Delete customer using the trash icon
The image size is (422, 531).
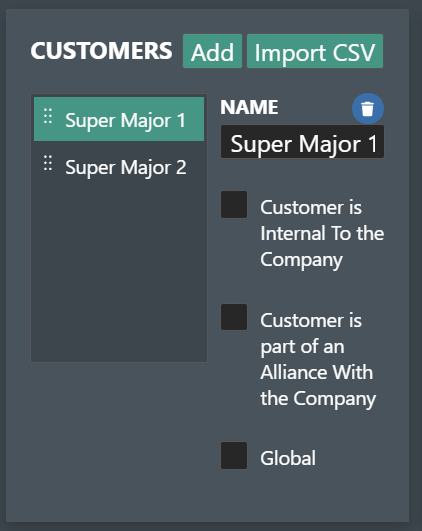[368, 109]
